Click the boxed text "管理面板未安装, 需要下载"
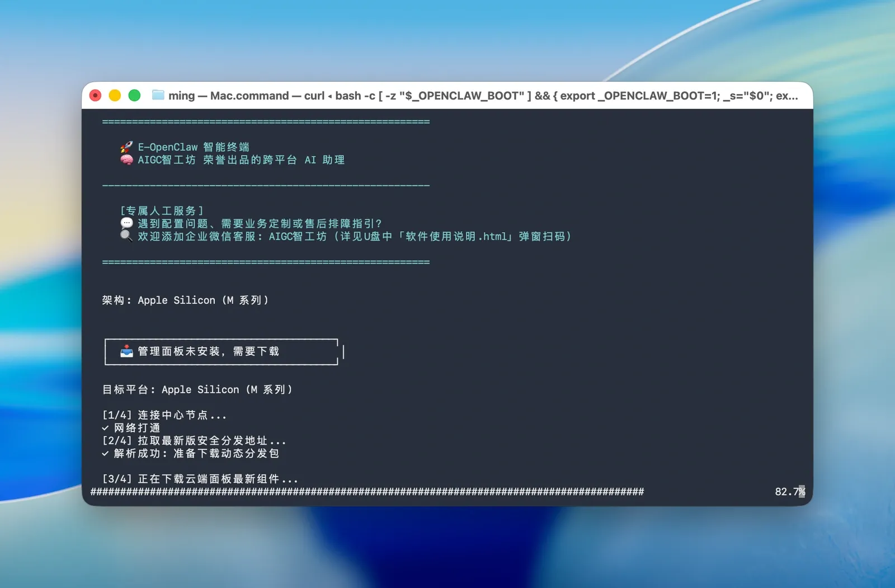 (x=208, y=351)
